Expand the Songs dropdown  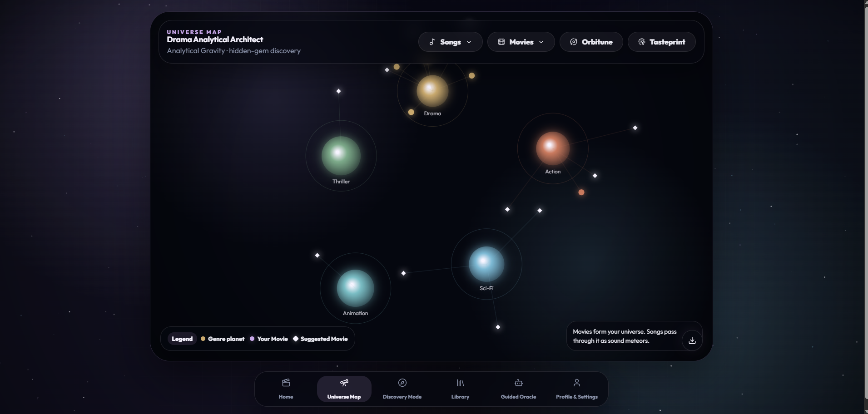(x=450, y=42)
